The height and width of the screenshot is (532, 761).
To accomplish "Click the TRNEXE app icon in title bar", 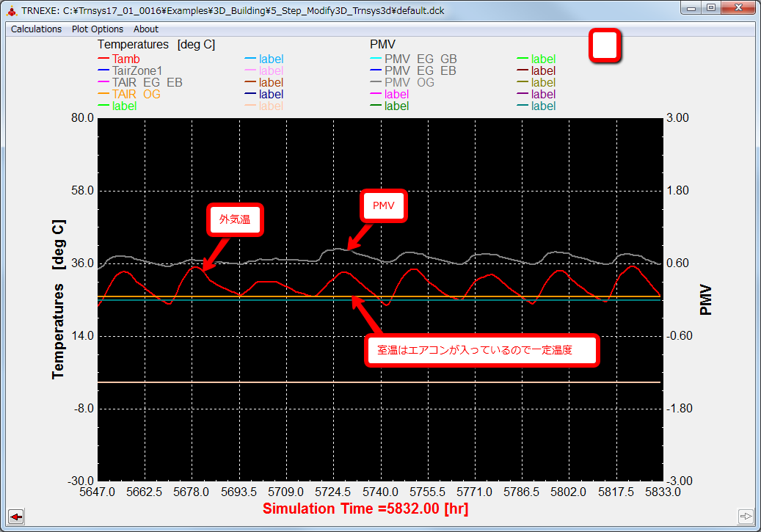I will pyautogui.click(x=12, y=11).
